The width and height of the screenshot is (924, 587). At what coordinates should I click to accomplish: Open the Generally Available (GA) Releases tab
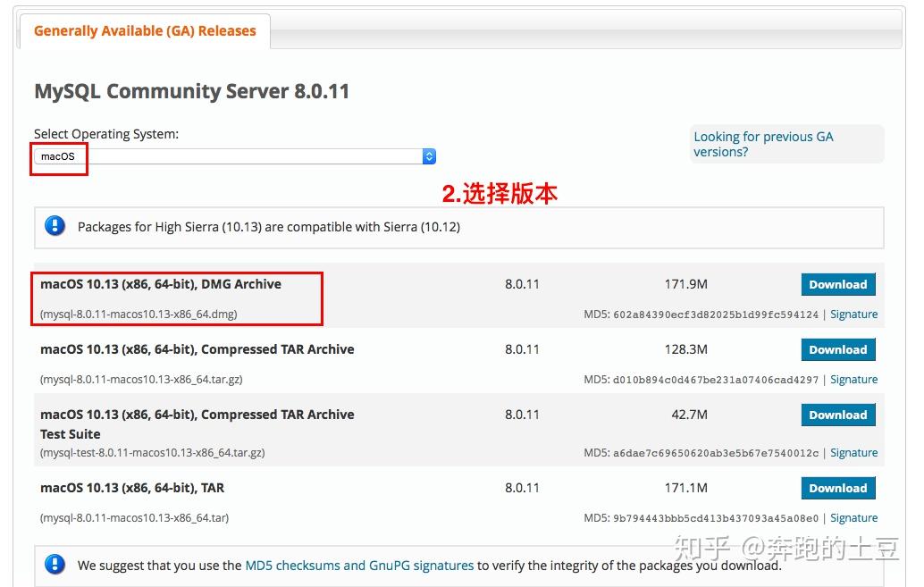[145, 30]
